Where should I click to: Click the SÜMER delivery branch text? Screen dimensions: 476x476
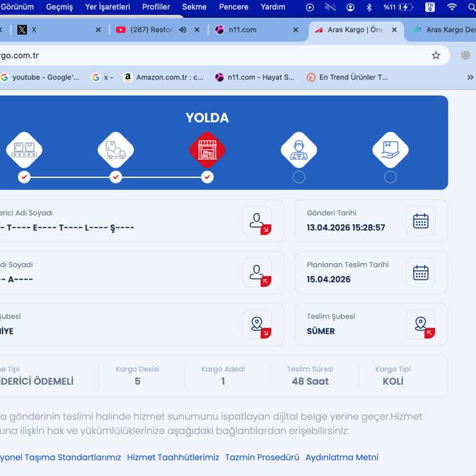point(321,331)
